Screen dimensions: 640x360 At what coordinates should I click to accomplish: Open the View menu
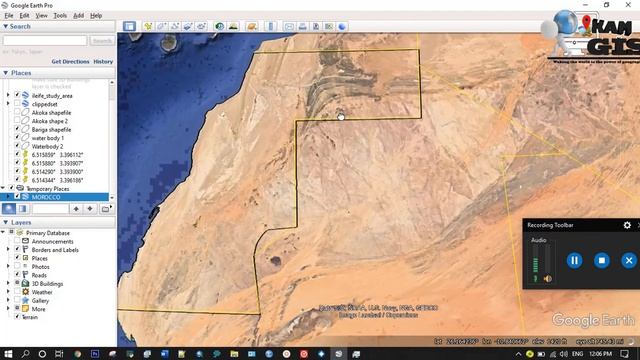point(41,16)
